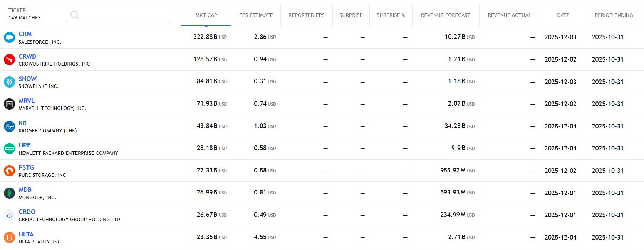
Task: Sort by EPS ESTIMATE column
Action: pos(256,15)
